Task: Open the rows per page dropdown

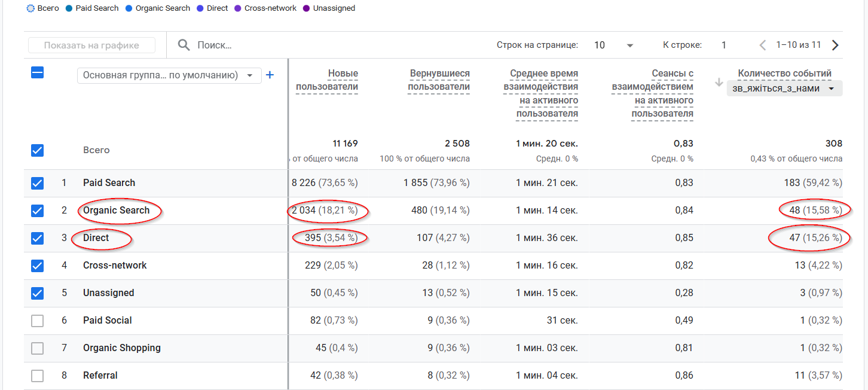Action: 614,45
